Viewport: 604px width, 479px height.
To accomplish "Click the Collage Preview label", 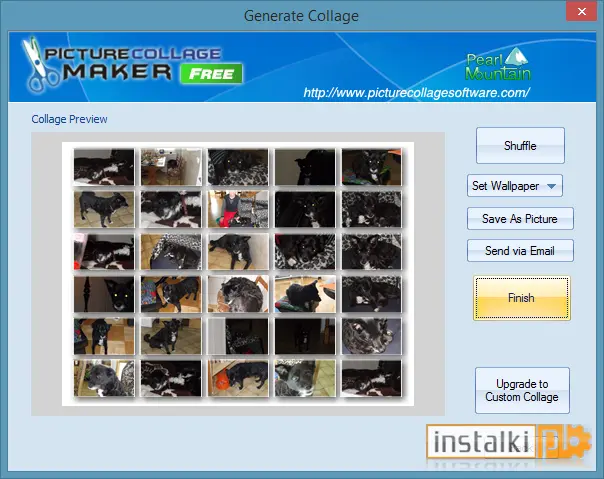I will (x=69, y=119).
